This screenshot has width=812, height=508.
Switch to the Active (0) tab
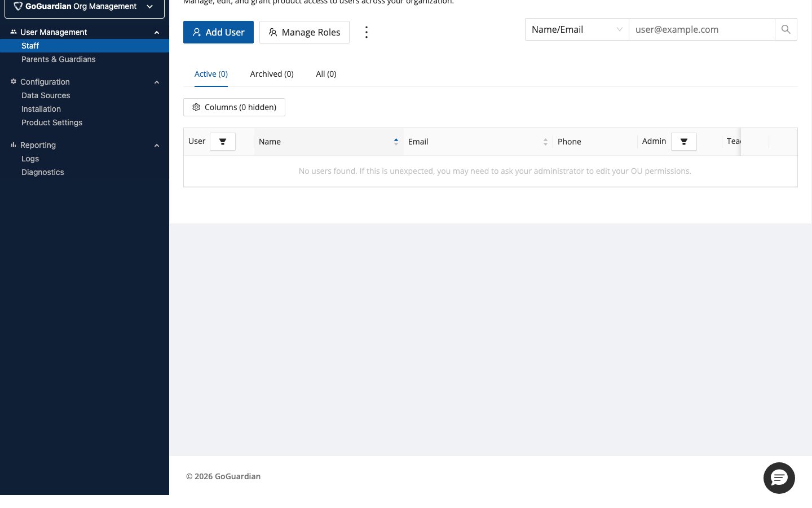tap(211, 74)
